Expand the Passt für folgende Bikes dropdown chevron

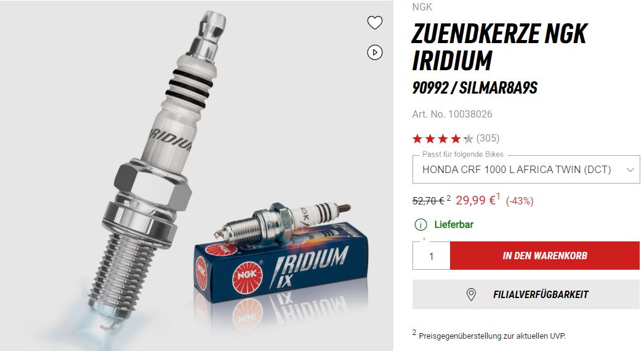[630, 170]
